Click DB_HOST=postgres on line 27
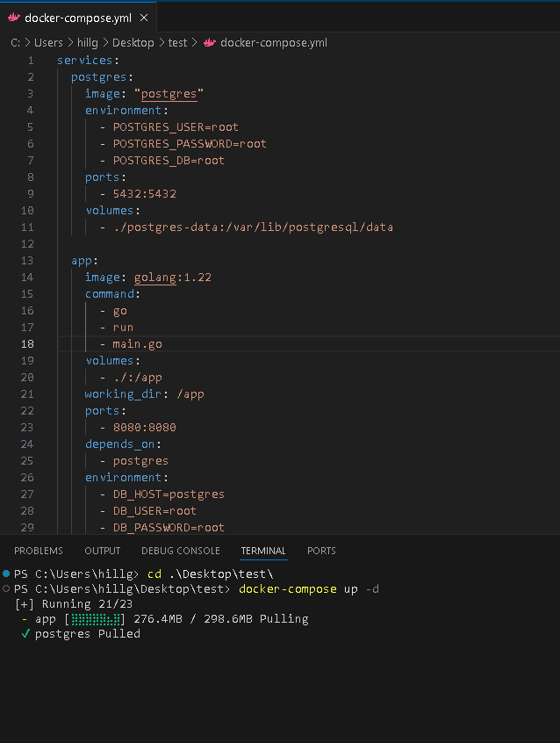The width and height of the screenshot is (560, 743). 169,494
